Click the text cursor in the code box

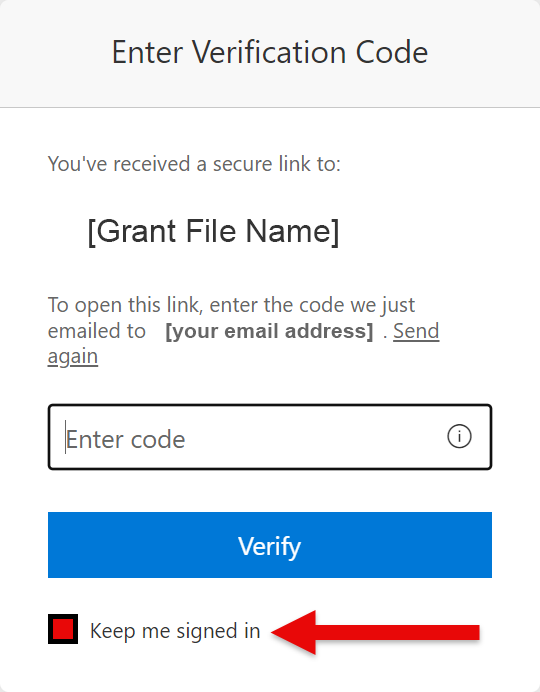click(65, 437)
